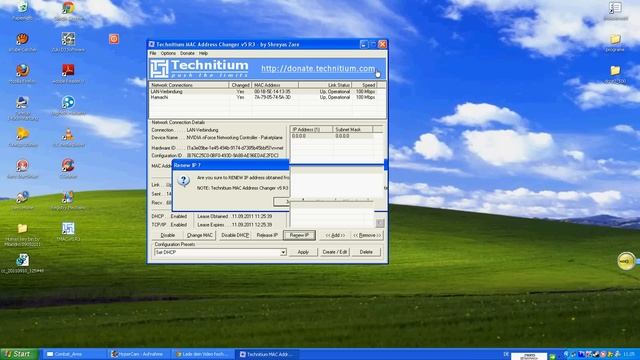The height and width of the screenshot is (360, 640).
Task: Click the IP Address column header
Action: point(311,129)
